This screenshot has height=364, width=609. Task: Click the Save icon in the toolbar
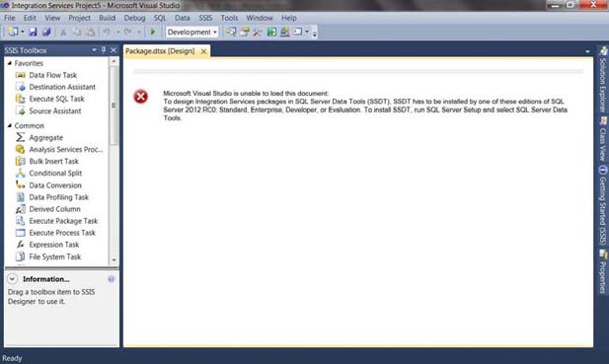point(33,32)
